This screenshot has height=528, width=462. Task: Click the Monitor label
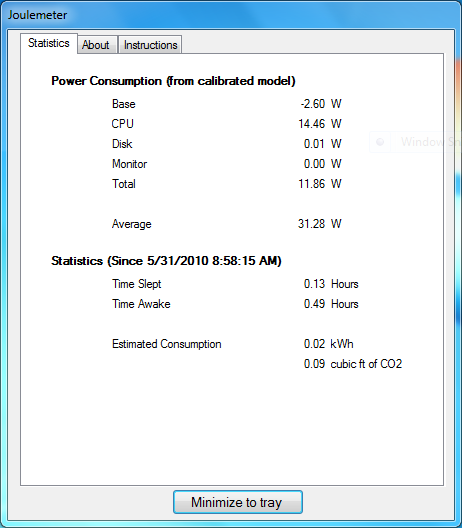(x=129, y=164)
